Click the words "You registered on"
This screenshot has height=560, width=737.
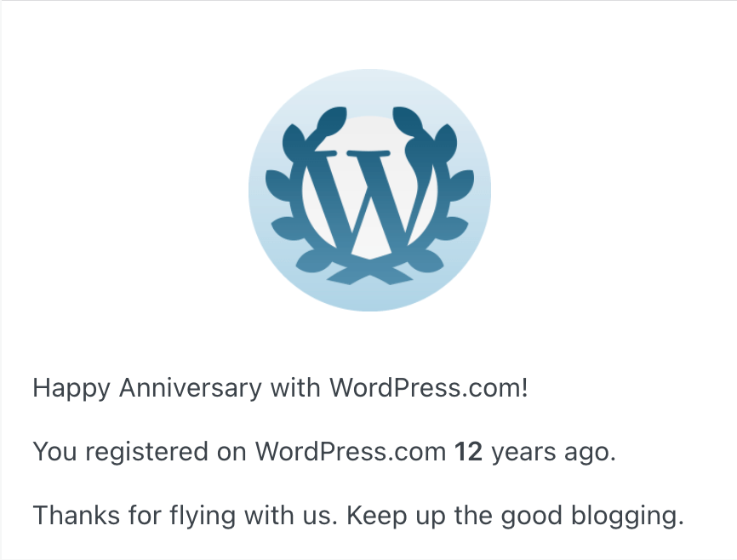tap(140, 452)
